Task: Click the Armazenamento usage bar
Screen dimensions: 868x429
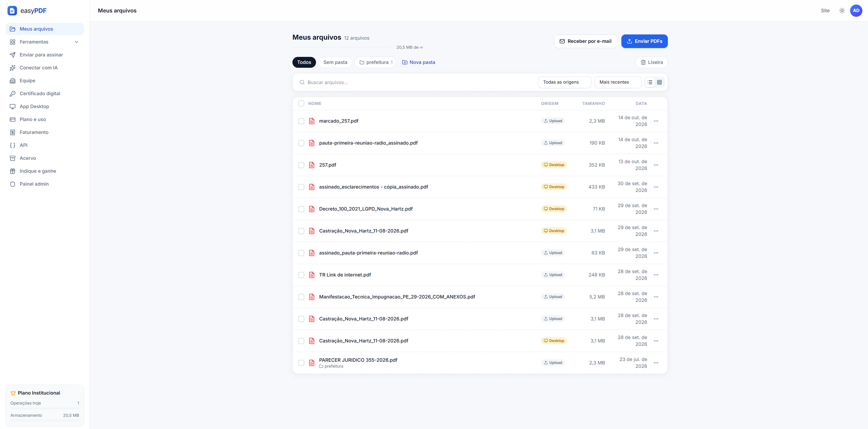Action: click(x=44, y=421)
